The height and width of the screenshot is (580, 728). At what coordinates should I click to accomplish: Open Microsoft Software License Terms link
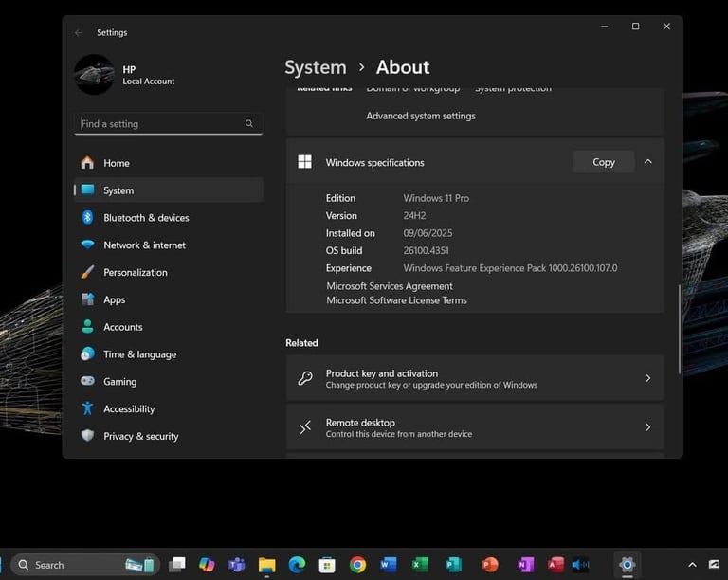click(396, 300)
